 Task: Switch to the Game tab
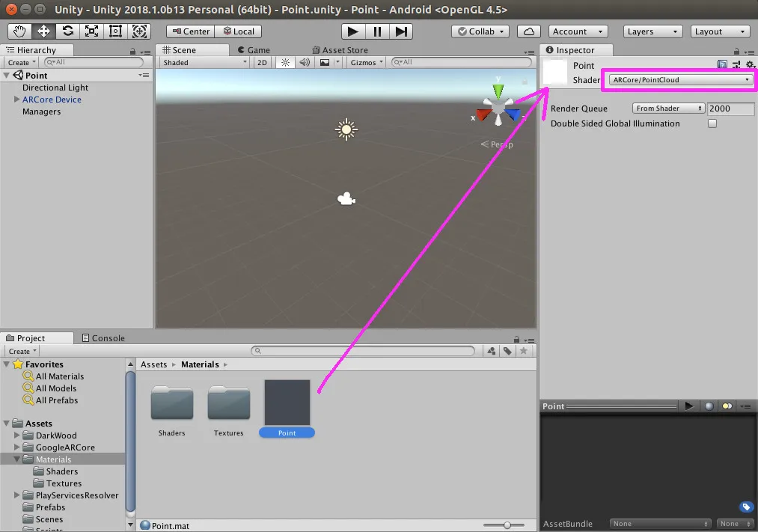(x=254, y=50)
